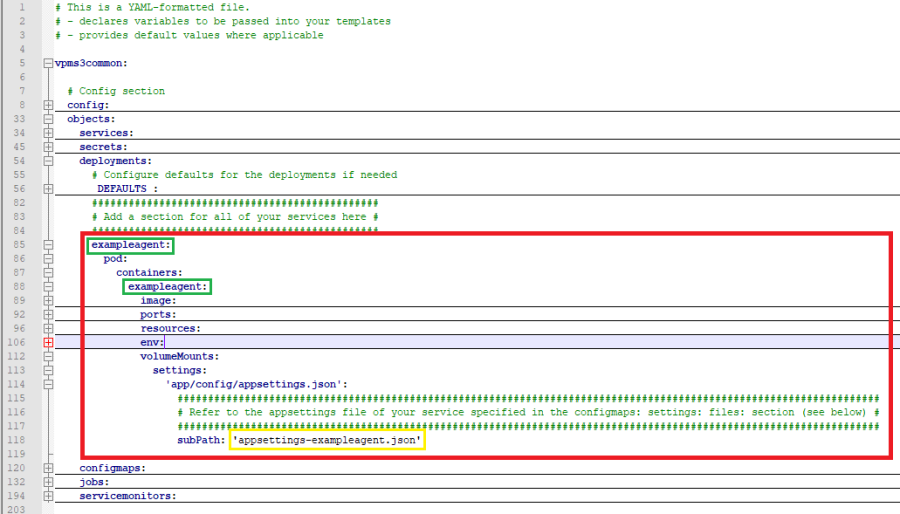
Task: Collapse the deployments section fold
Action: 47,161
